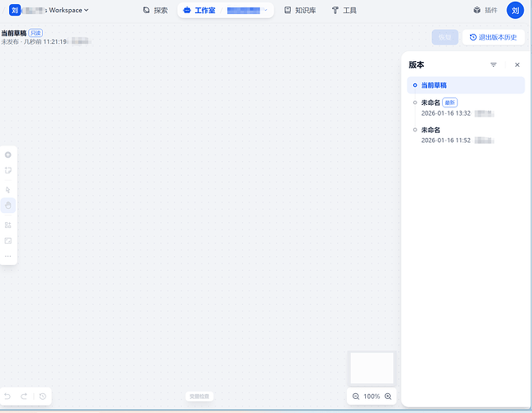Viewport: 532px width, 413px height.
Task: Open the 插件 plugins button
Action: [x=485, y=11]
